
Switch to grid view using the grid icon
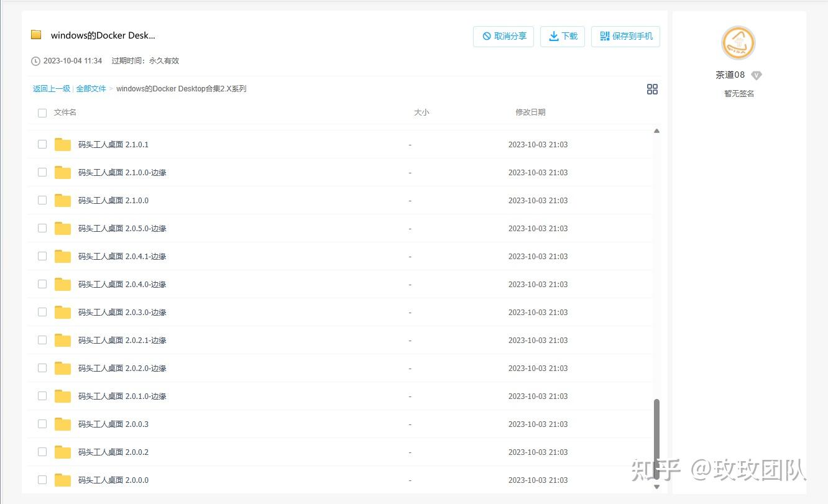click(x=652, y=89)
